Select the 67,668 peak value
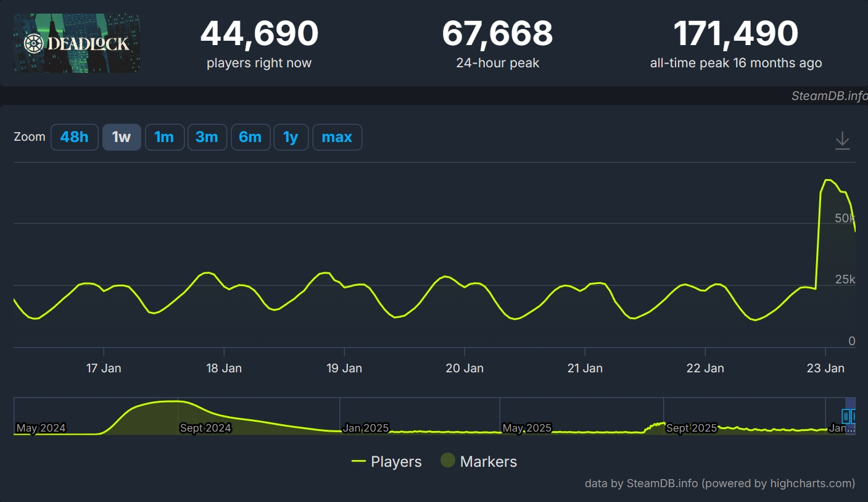 coord(497,33)
